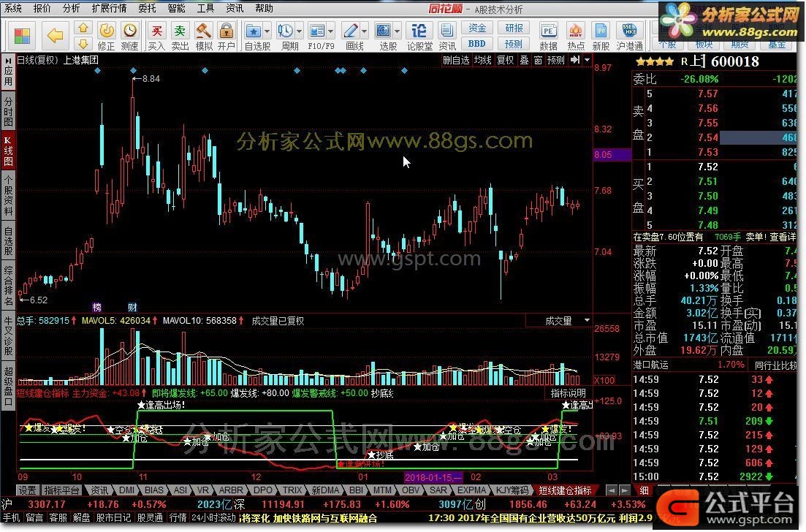Select the TRIX indicator tab
The height and width of the screenshot is (532, 806).
click(292, 490)
